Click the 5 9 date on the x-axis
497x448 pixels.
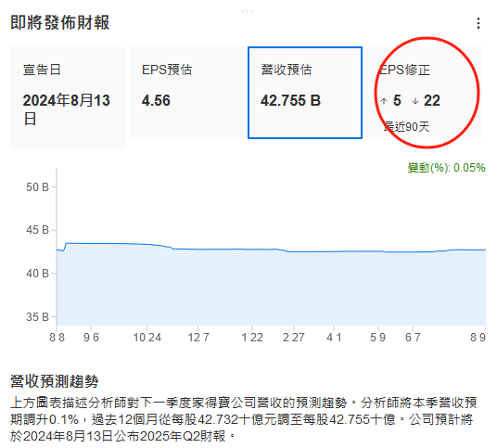pos(377,338)
